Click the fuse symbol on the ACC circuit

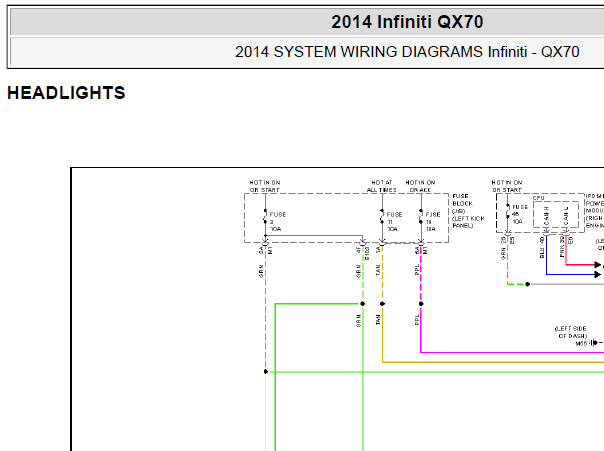click(421, 216)
